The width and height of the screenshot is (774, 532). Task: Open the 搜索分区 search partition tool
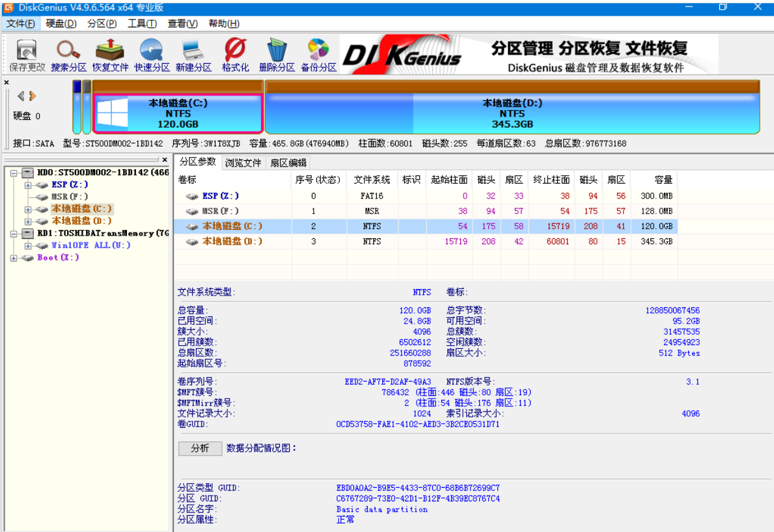[x=68, y=55]
